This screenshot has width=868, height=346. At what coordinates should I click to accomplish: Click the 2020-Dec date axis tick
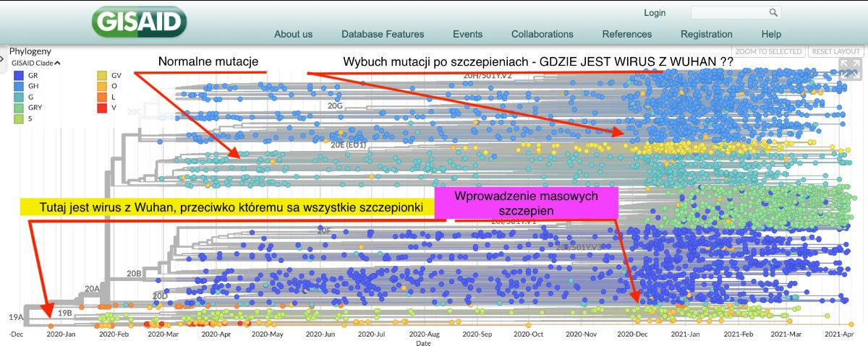(631, 334)
